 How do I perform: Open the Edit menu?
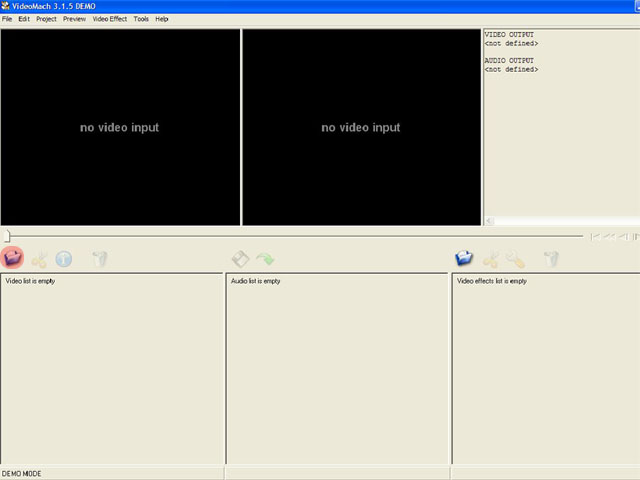coord(24,19)
